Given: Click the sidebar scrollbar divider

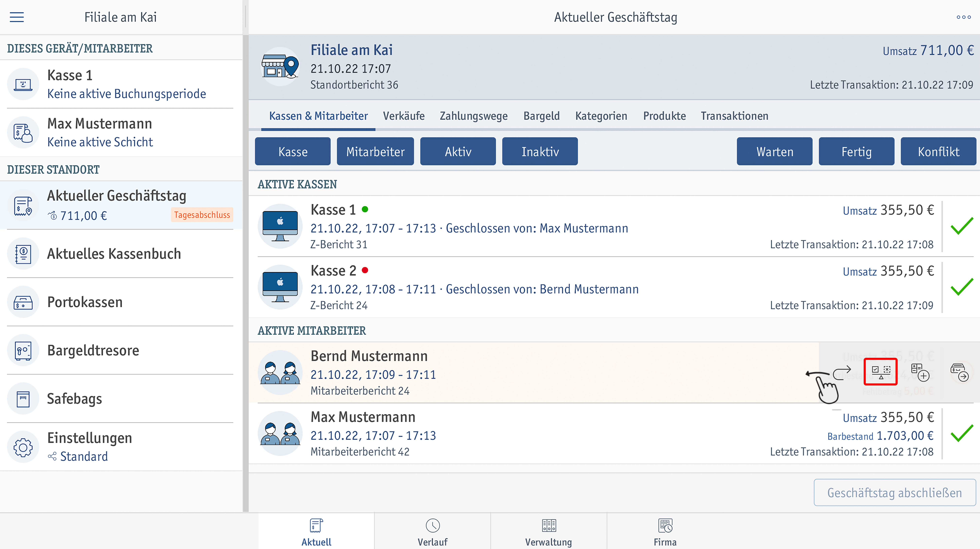Looking at the screenshot, I should (x=245, y=274).
